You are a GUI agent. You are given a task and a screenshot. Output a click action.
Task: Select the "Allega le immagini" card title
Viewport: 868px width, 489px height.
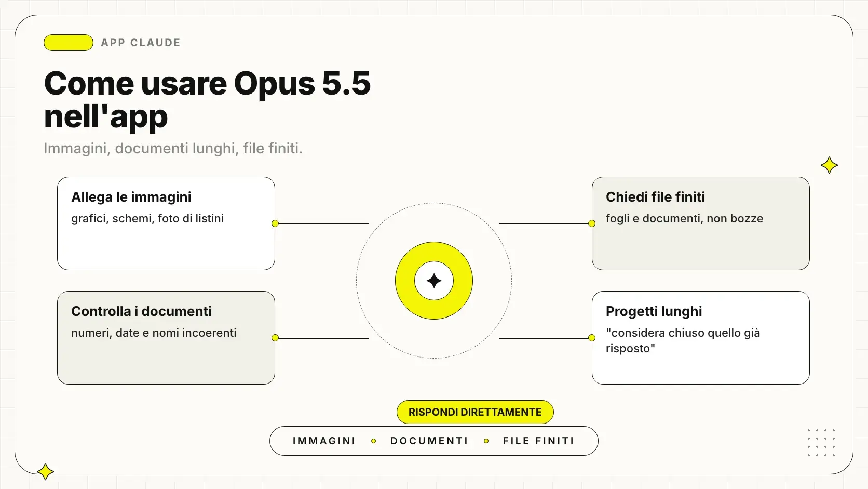point(131,197)
